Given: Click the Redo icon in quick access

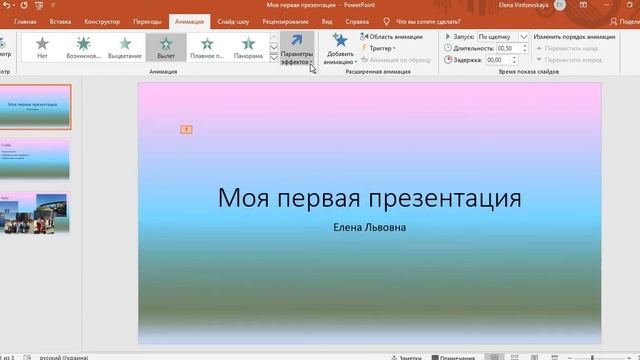Looking at the screenshot, I should tap(24, 5).
